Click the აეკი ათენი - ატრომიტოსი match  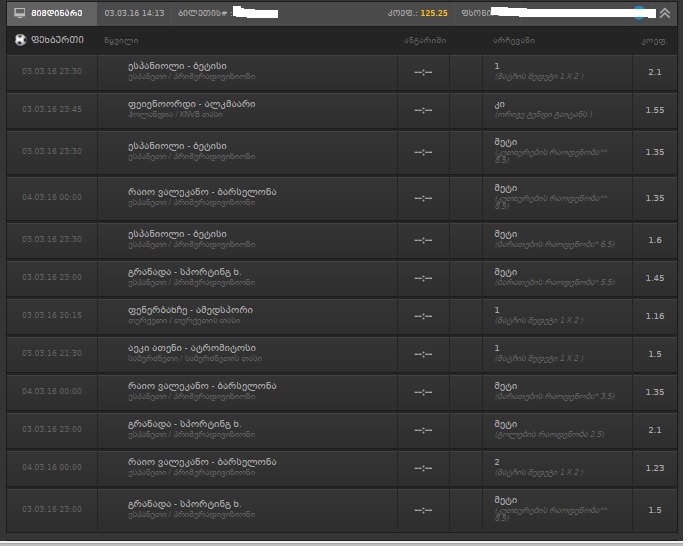192,348
